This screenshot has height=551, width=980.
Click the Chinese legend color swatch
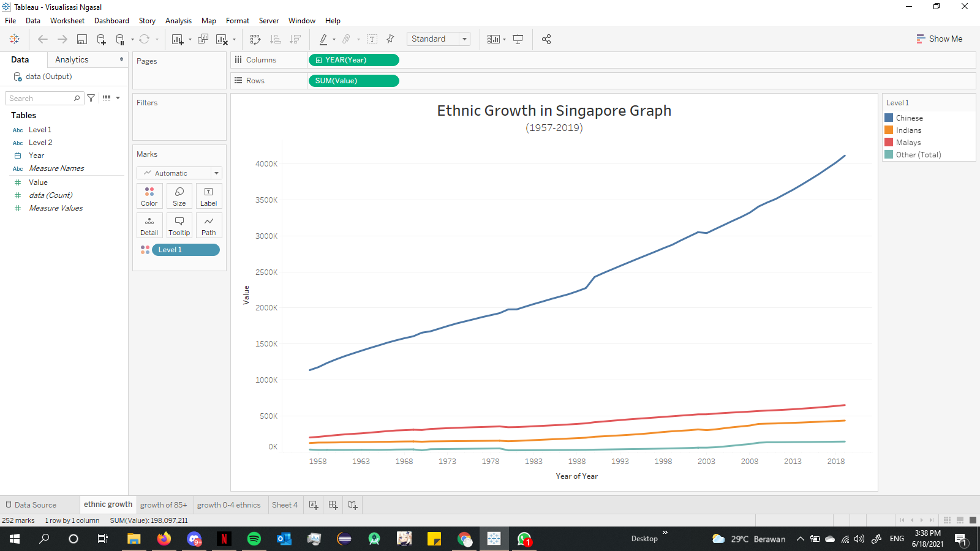889,118
